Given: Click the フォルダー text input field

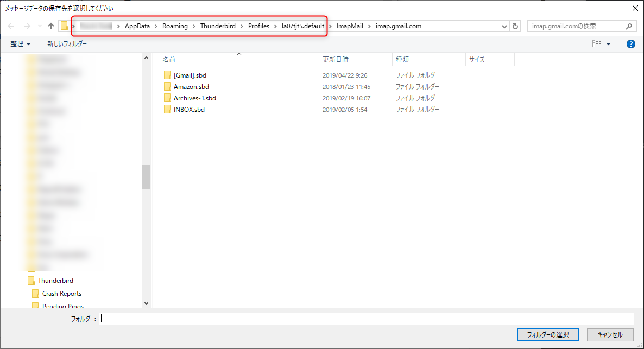Looking at the screenshot, I should 367,319.
